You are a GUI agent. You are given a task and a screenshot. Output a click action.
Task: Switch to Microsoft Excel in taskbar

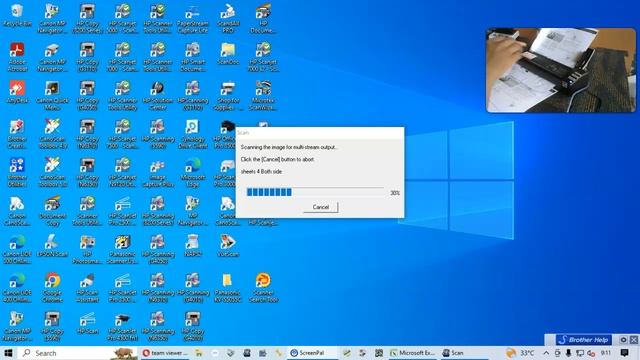click(x=413, y=353)
